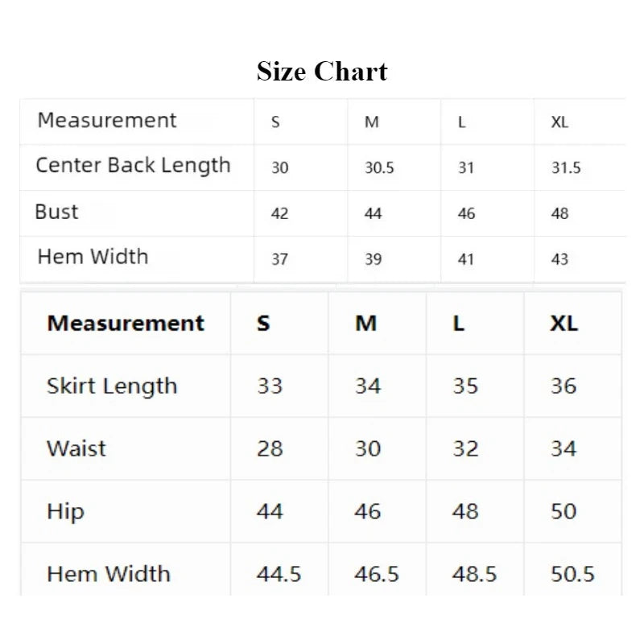The image size is (644, 644).
Task: Click the Bust row label
Action: [56, 212]
